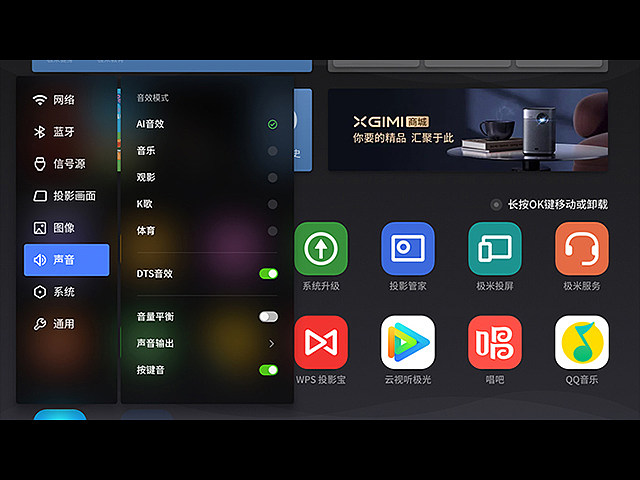Screen dimensions: 640x480
Task: Disable the 按键音 toggle
Action: click(268, 370)
